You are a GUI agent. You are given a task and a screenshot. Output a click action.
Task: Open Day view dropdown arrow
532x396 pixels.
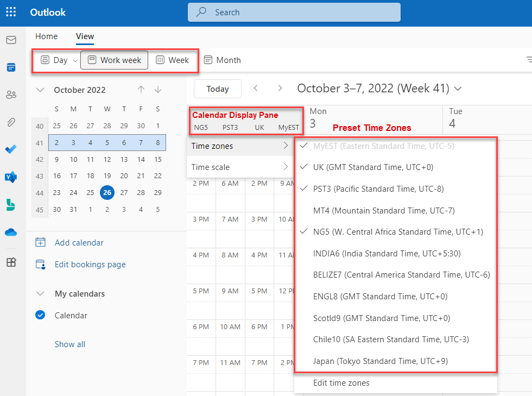[x=75, y=60]
